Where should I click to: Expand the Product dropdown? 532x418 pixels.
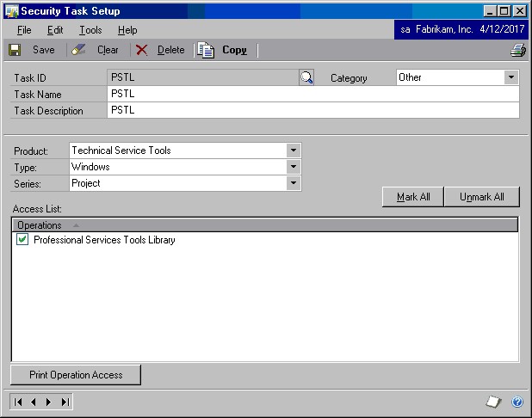(294, 151)
